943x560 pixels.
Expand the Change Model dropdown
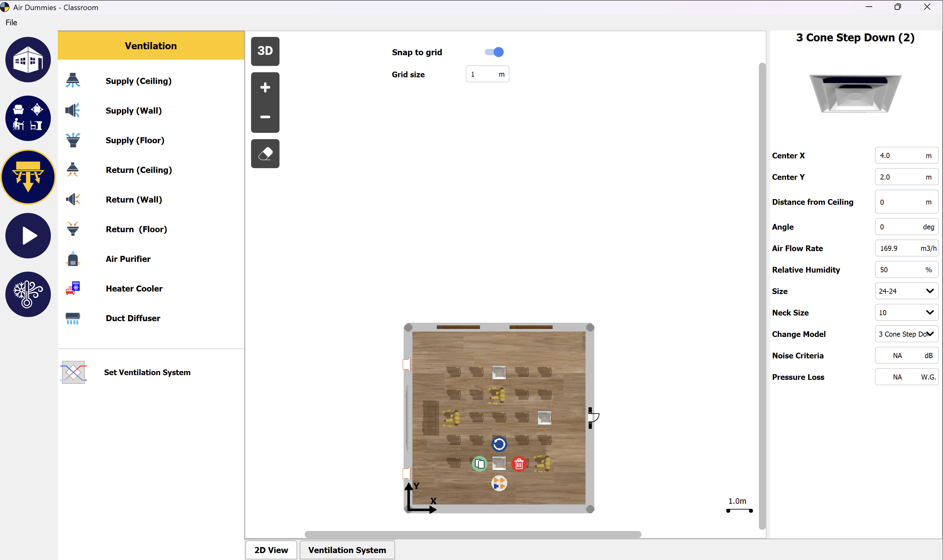pos(906,334)
